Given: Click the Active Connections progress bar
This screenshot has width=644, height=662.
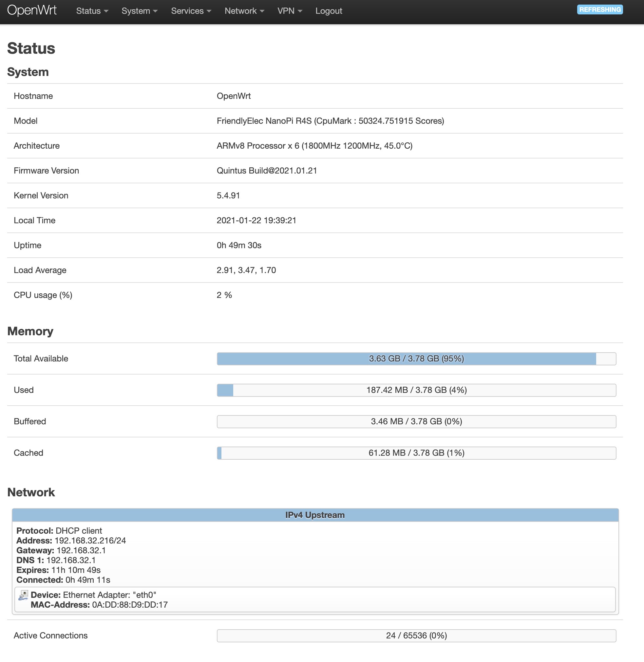Looking at the screenshot, I should click(x=416, y=635).
